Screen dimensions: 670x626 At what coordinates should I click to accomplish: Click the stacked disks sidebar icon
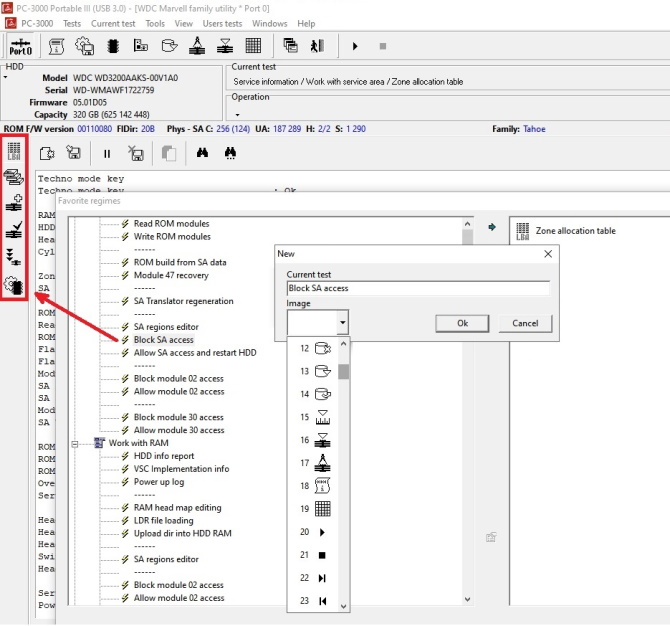(x=14, y=177)
